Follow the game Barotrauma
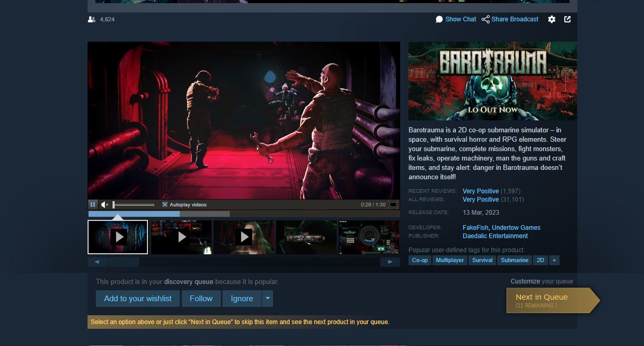The width and height of the screenshot is (644, 346). (x=201, y=299)
